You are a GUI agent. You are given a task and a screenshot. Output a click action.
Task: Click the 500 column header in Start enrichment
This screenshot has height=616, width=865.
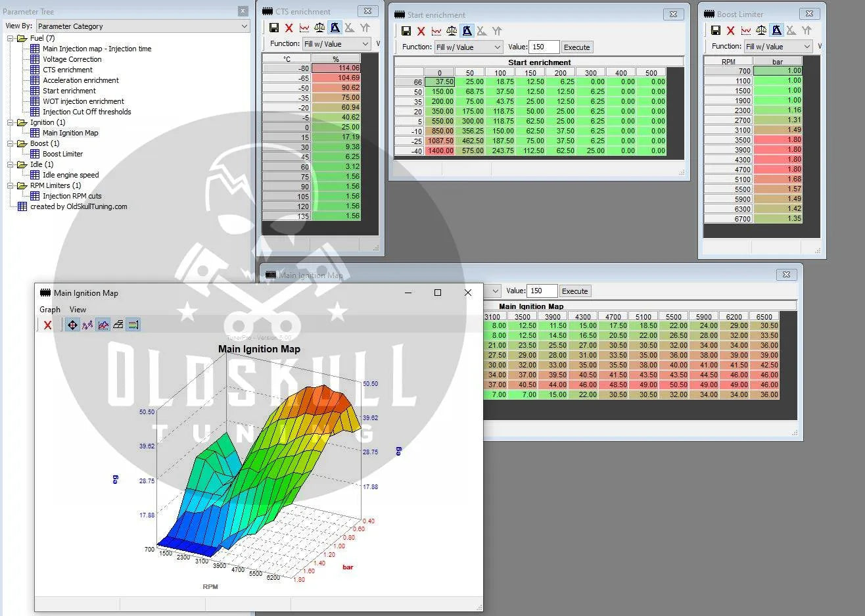(651, 73)
